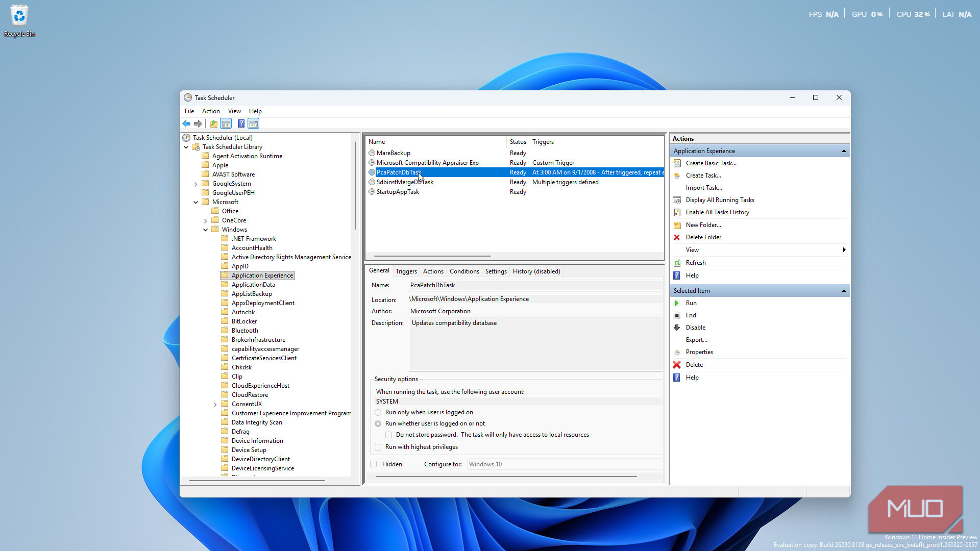The height and width of the screenshot is (551, 980).
Task: Toggle Run with highest privileges checkbox
Action: 378,447
